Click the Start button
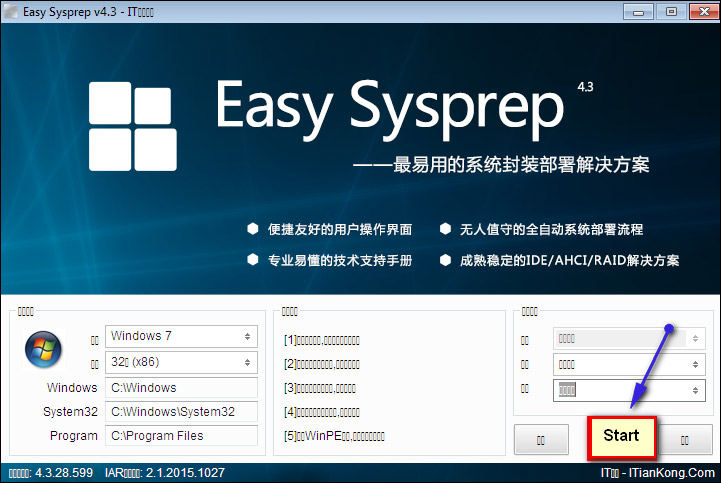Image resolution: width=721 pixels, height=483 pixels. click(621, 438)
